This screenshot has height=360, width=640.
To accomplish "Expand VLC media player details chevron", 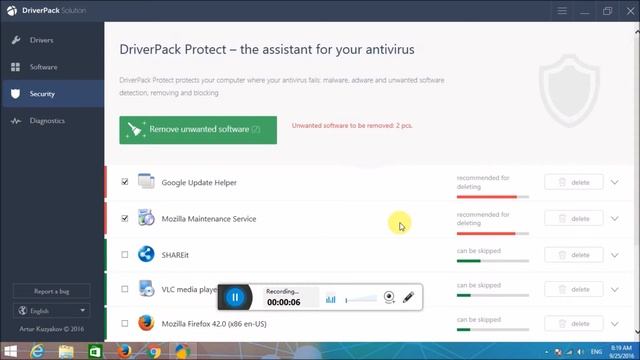I will click(x=615, y=290).
